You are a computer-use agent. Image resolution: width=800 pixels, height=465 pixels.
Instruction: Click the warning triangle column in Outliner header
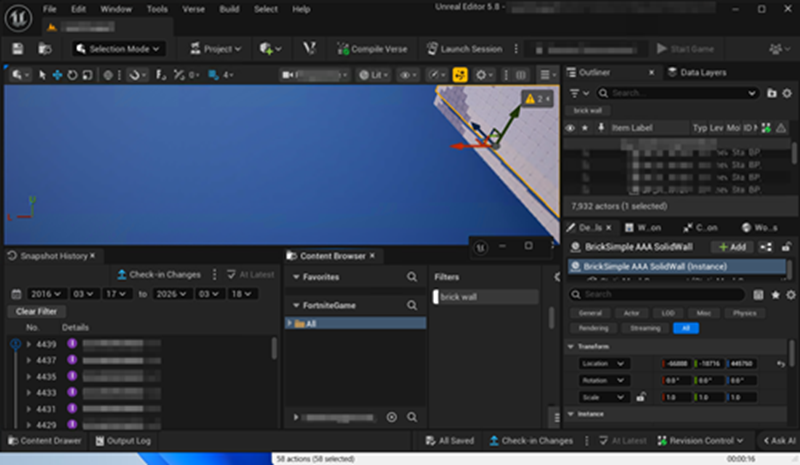[781, 128]
